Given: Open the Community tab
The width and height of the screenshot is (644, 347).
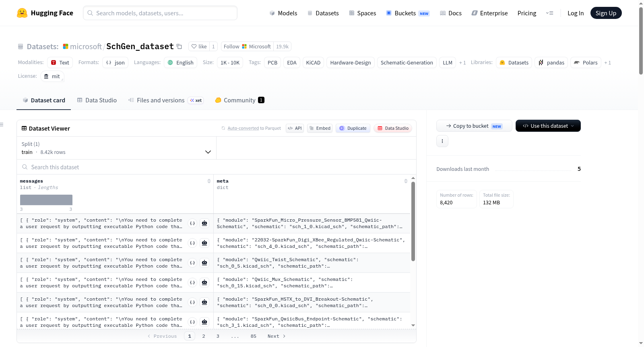Looking at the screenshot, I should (x=240, y=100).
